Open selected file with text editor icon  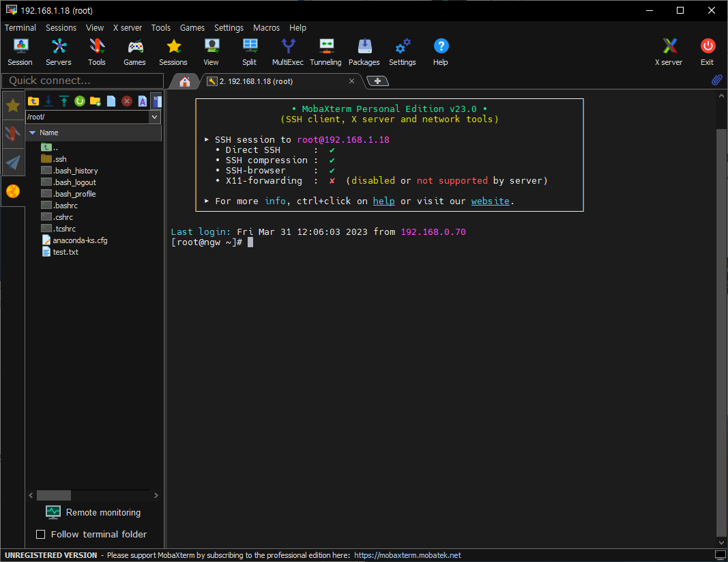click(143, 101)
